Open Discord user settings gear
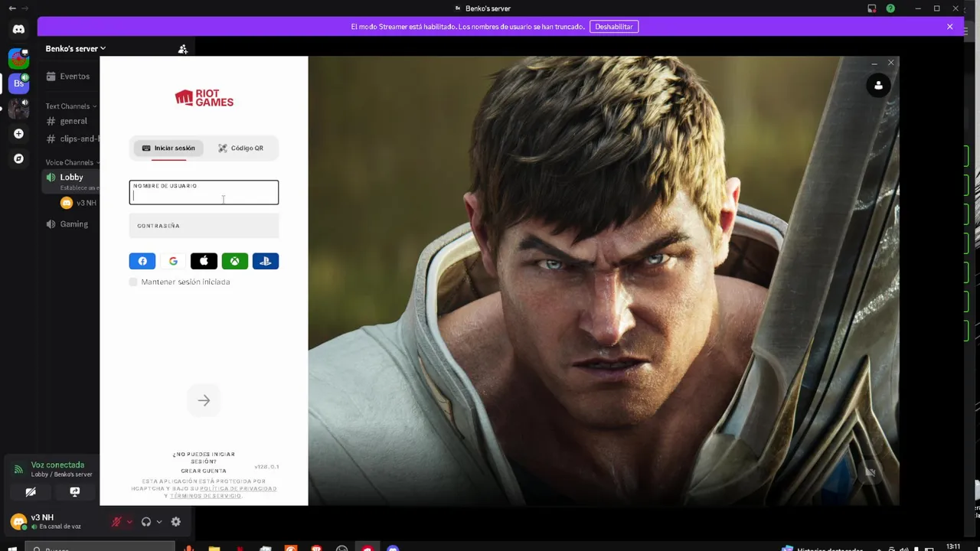 [x=175, y=522]
